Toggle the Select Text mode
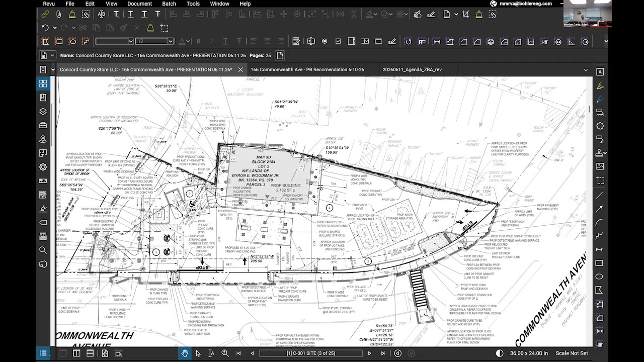 211,353
